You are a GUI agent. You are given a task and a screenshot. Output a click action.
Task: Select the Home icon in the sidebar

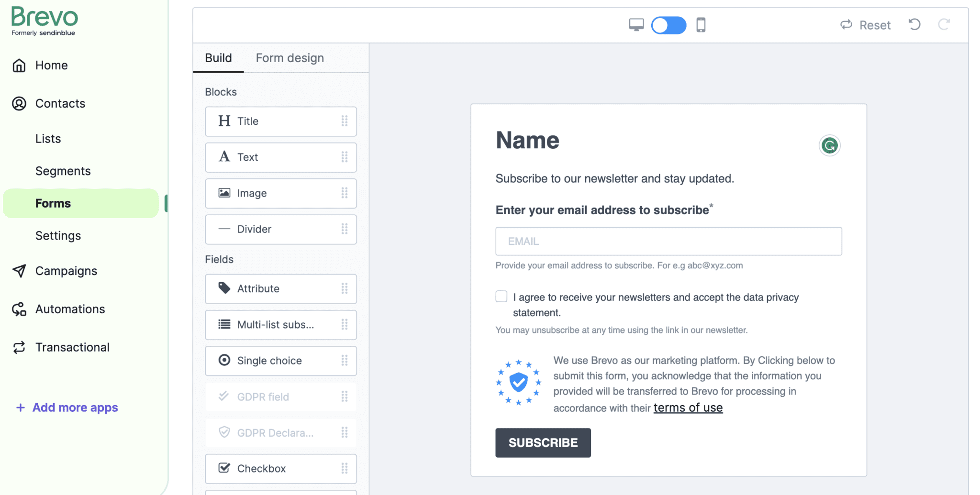coord(19,66)
